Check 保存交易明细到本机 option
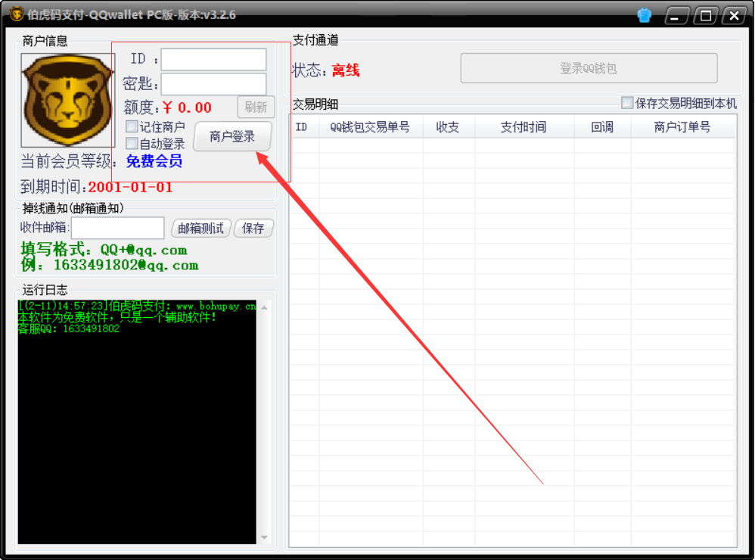The height and width of the screenshot is (560, 755). point(627,102)
